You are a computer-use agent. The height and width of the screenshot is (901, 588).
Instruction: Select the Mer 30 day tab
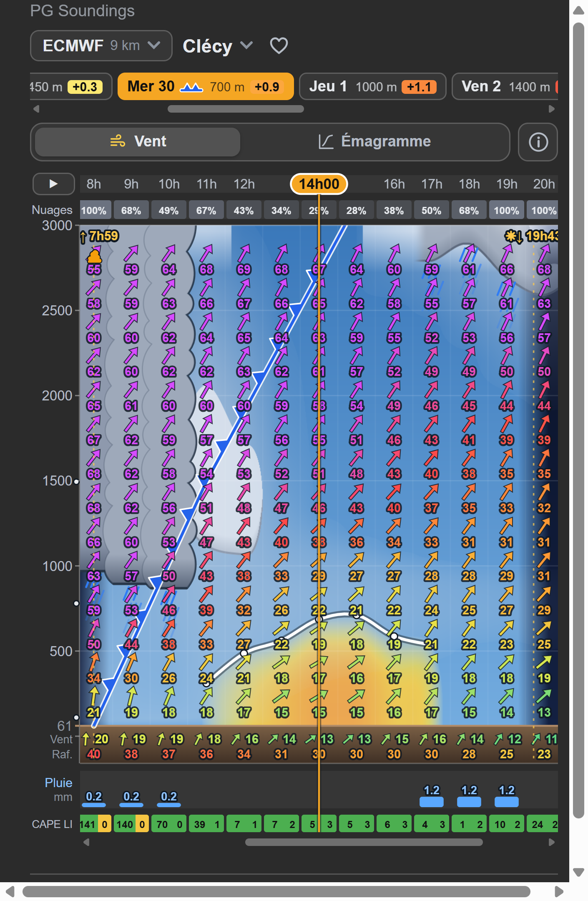click(x=206, y=86)
